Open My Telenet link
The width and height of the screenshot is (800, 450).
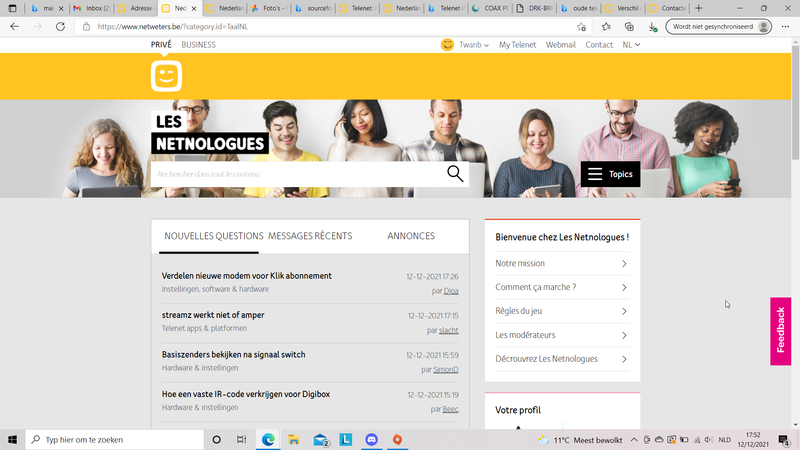tap(517, 45)
